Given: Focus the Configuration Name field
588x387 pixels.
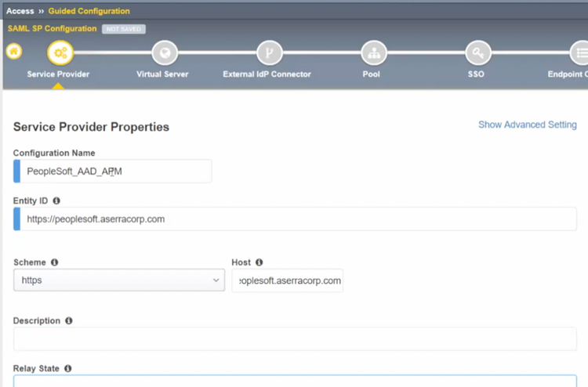Looking at the screenshot, I should coord(112,172).
